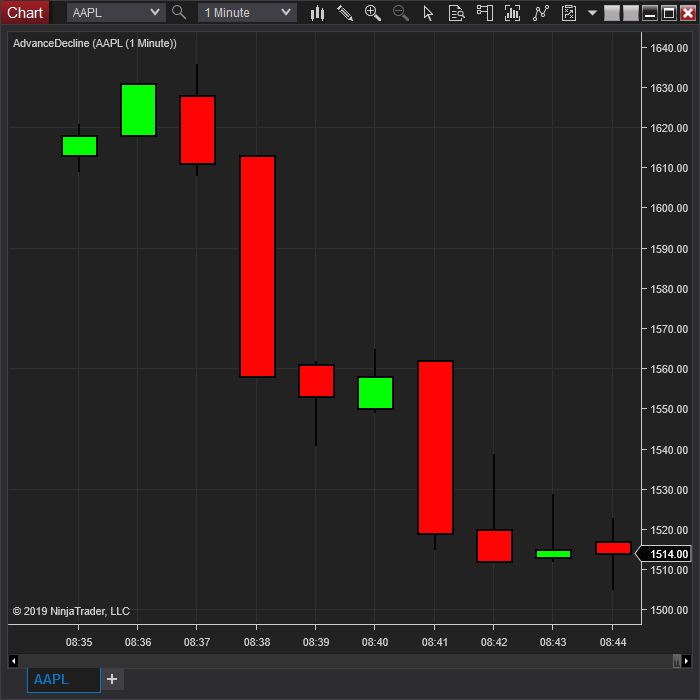
Task: Close the chart window
Action: coord(688,13)
